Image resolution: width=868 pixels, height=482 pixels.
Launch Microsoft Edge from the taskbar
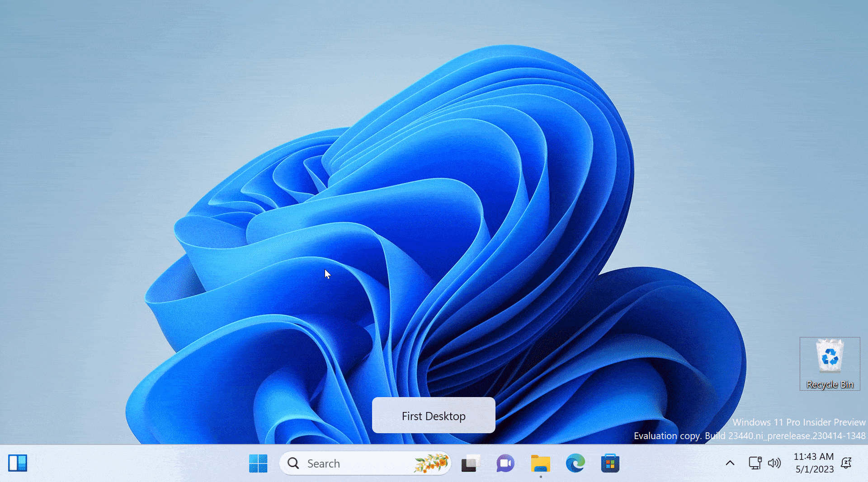[x=575, y=463]
